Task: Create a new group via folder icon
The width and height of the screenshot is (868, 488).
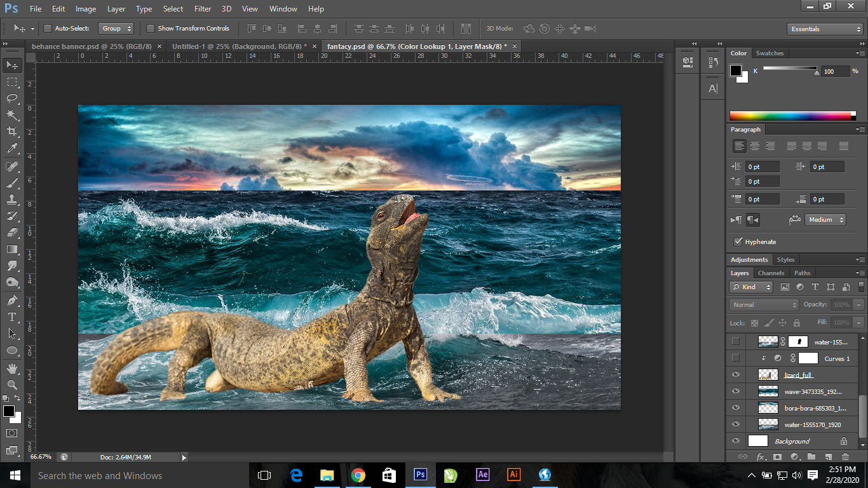Action: pyautogui.click(x=811, y=457)
